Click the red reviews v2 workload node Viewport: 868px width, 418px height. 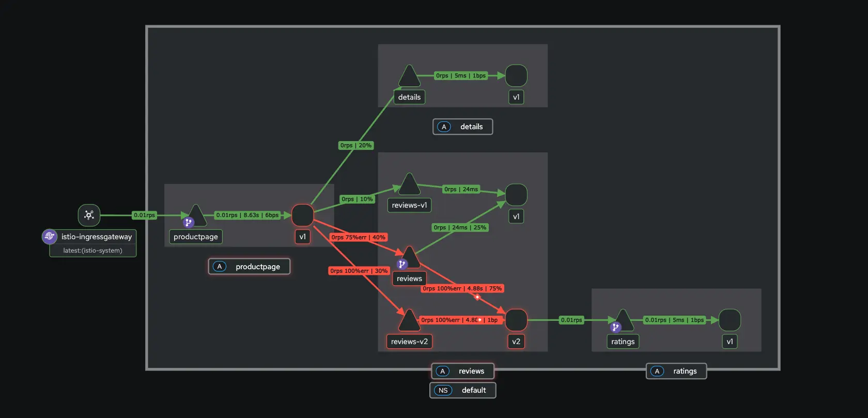pos(516,320)
